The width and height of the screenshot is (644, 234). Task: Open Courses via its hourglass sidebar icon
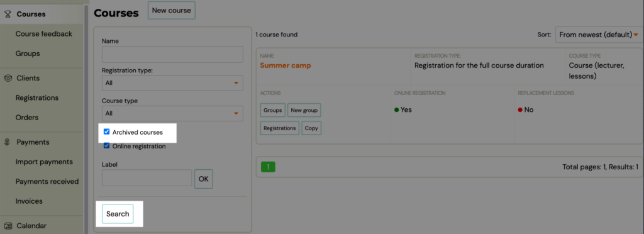click(8, 14)
